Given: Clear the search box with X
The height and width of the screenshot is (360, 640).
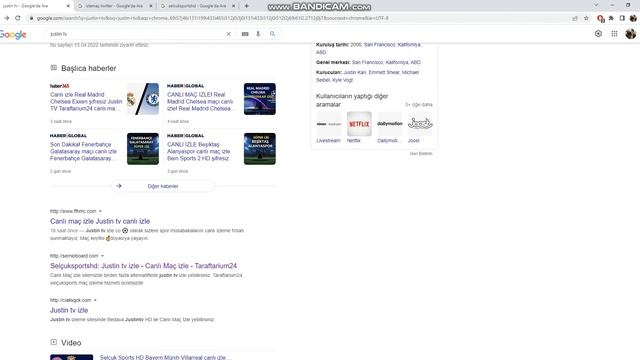Looking at the screenshot, I should (229, 34).
